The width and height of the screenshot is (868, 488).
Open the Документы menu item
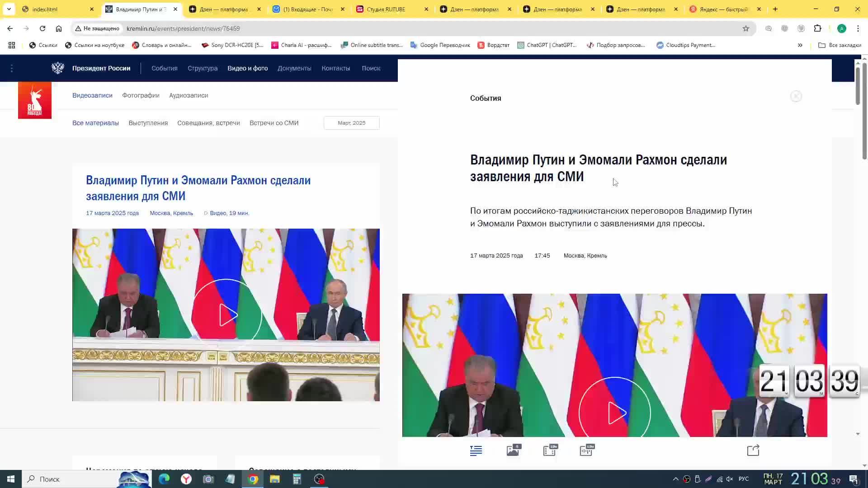click(294, 68)
